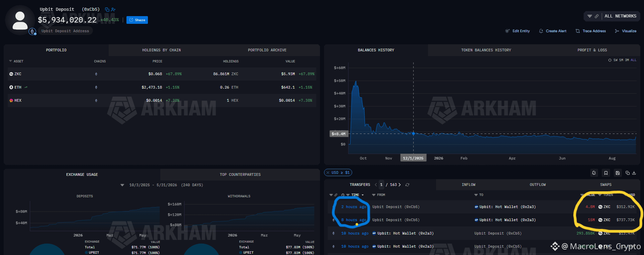Click the trending icon next to ETH
The image size is (644, 255).
[x=26, y=87]
